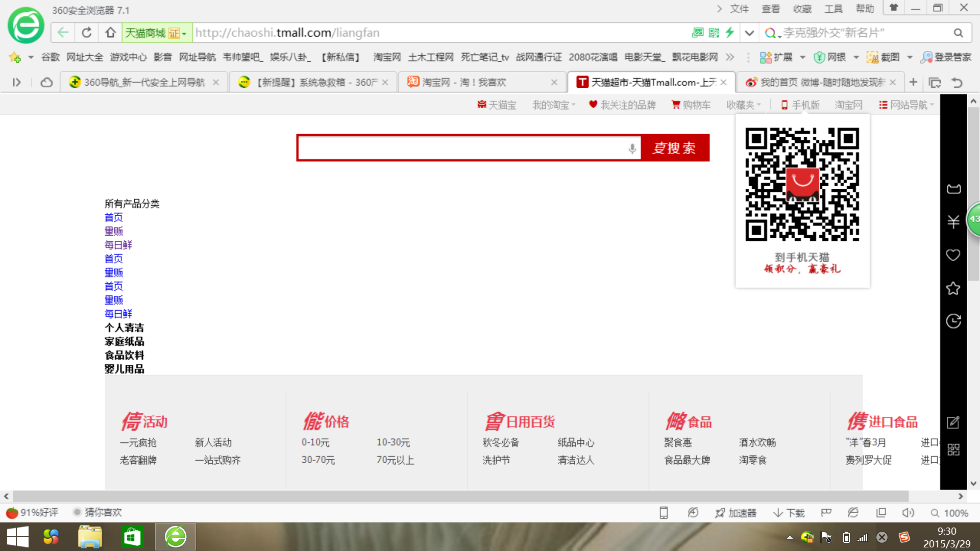Click the 70元以上 price link
This screenshot has width=980, height=551.
point(396,460)
